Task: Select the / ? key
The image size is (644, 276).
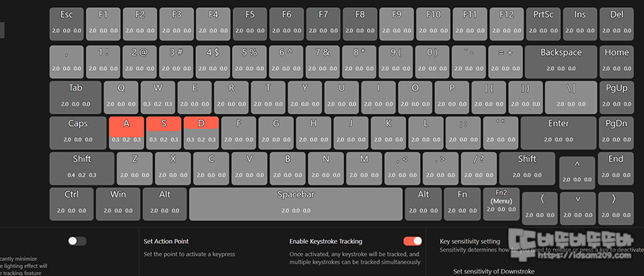Action: [x=479, y=169]
